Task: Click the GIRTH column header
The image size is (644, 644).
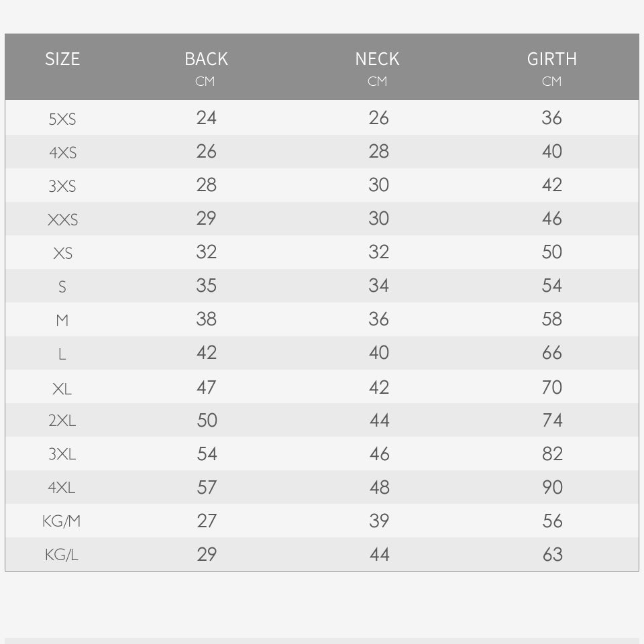Action: pos(551,59)
